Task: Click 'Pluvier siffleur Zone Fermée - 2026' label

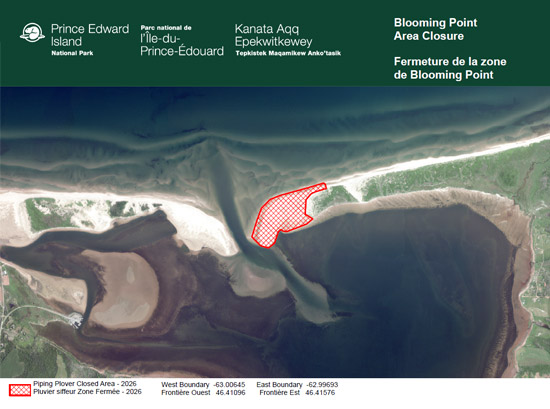Action: 87,392
